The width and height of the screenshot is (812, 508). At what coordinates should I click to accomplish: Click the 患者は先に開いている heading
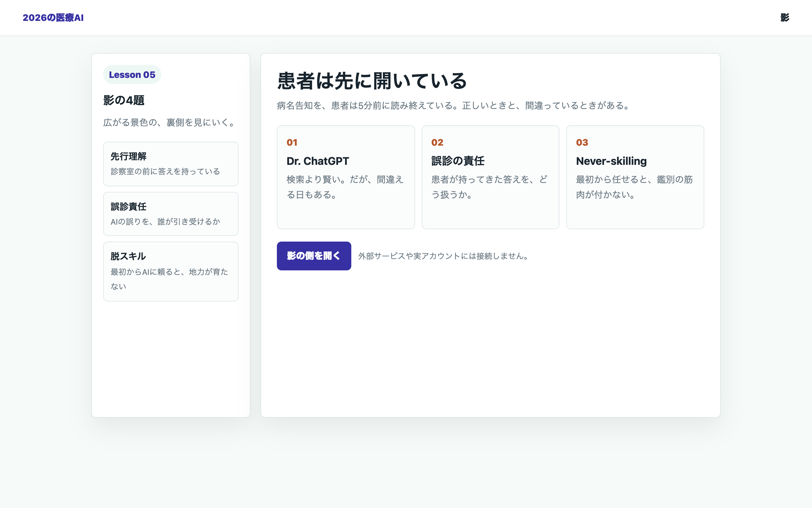click(372, 81)
